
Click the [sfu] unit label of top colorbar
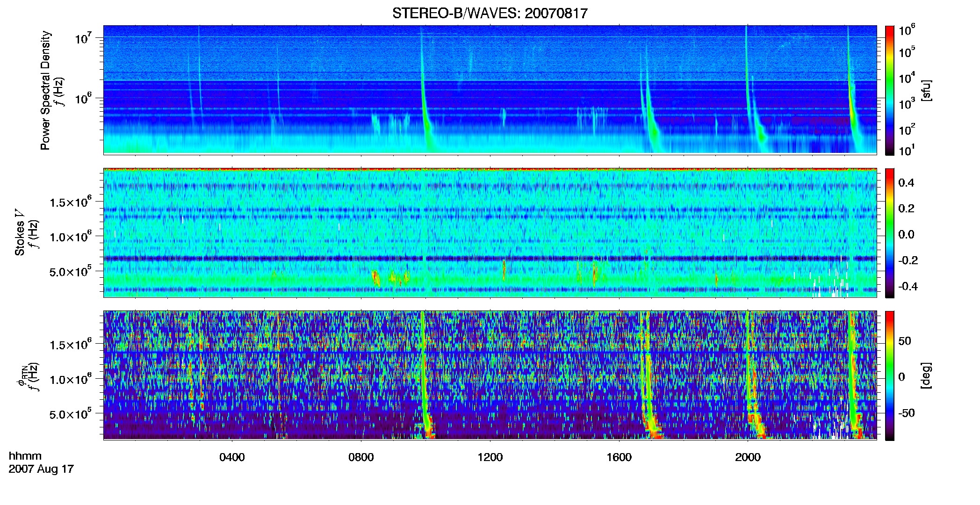pyautogui.click(x=926, y=90)
